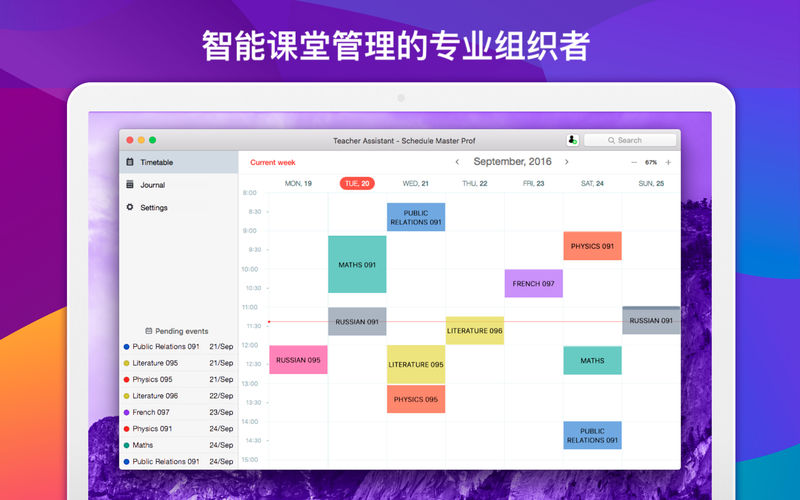Open the Maths 091 event on Tuesday

click(x=357, y=264)
